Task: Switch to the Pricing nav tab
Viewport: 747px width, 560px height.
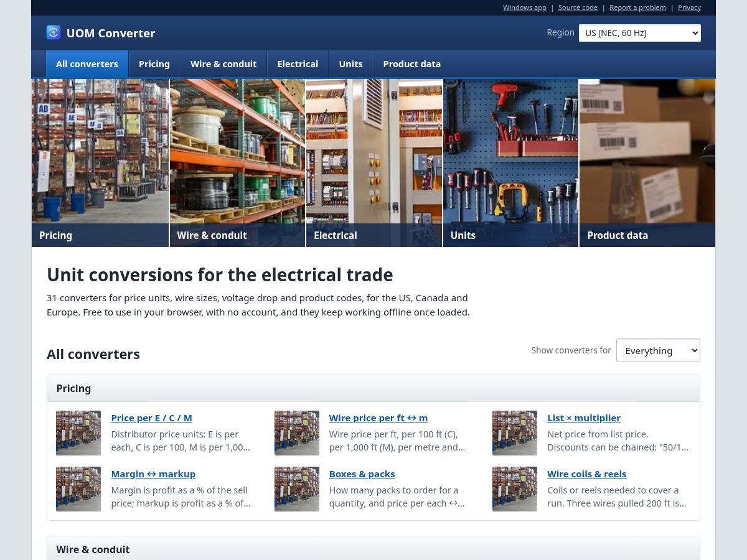Action: pyautogui.click(x=154, y=64)
